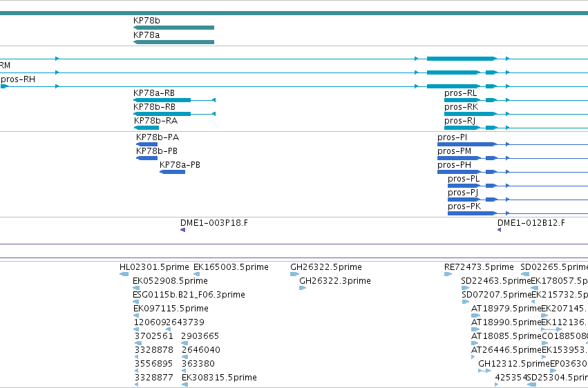
Task: Click the EK165003.5prime EST arrow
Action: point(196,274)
